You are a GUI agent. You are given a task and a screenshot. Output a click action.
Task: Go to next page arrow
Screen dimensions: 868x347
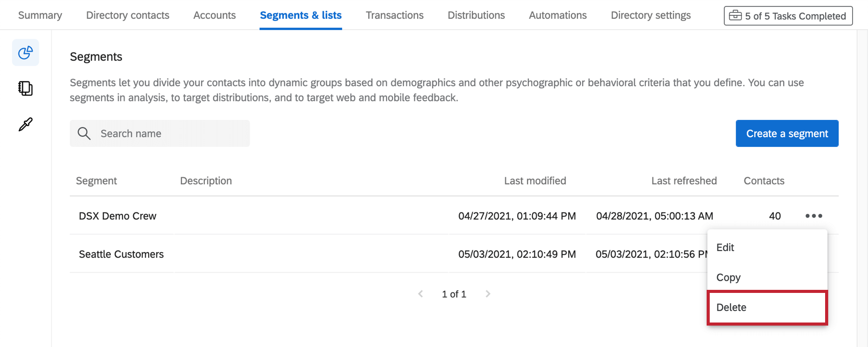click(x=488, y=294)
